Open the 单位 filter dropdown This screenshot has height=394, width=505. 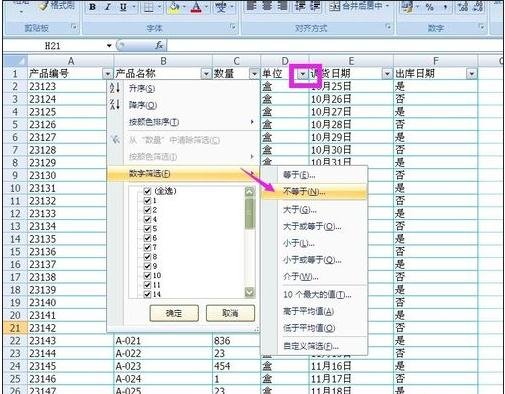[x=303, y=74]
